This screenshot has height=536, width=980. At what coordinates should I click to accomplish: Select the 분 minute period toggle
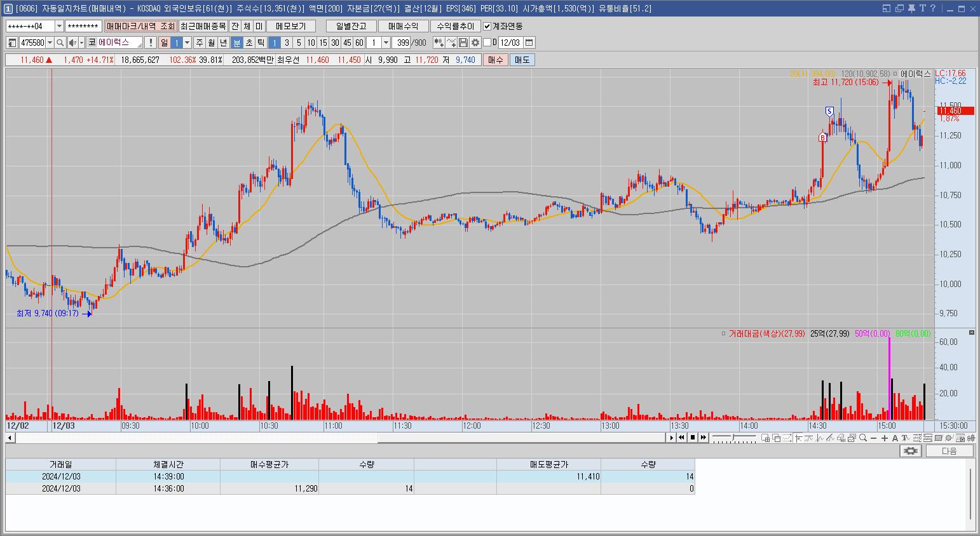pos(237,43)
